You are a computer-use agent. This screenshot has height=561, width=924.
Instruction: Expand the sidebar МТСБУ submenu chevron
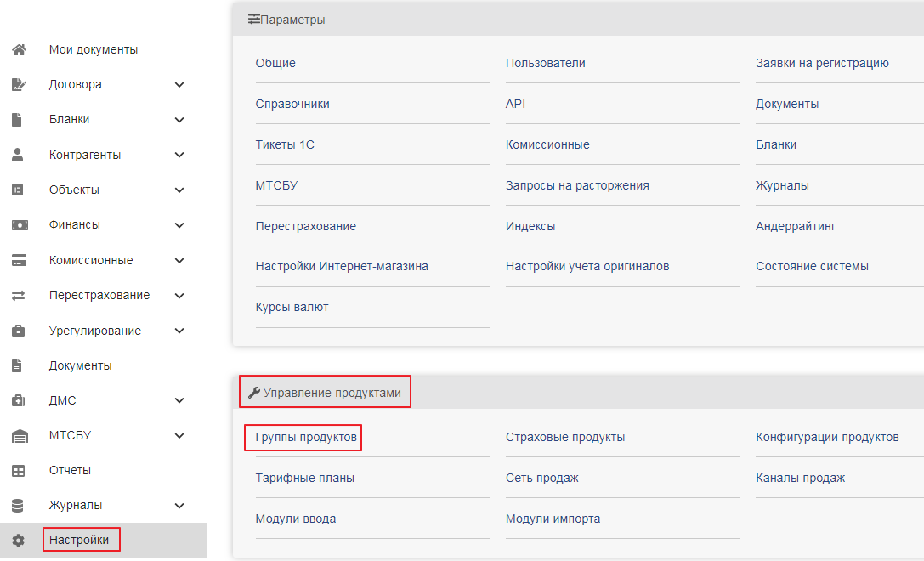pyautogui.click(x=179, y=435)
